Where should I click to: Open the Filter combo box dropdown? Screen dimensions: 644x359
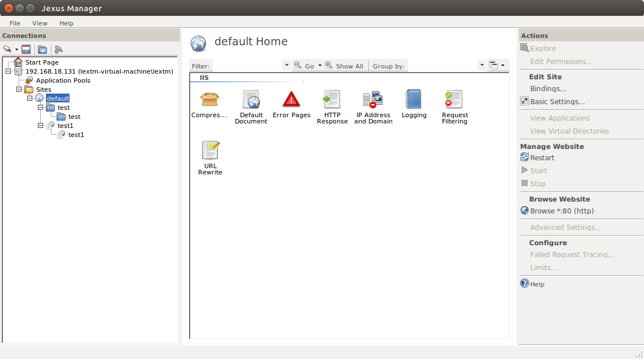tap(287, 65)
